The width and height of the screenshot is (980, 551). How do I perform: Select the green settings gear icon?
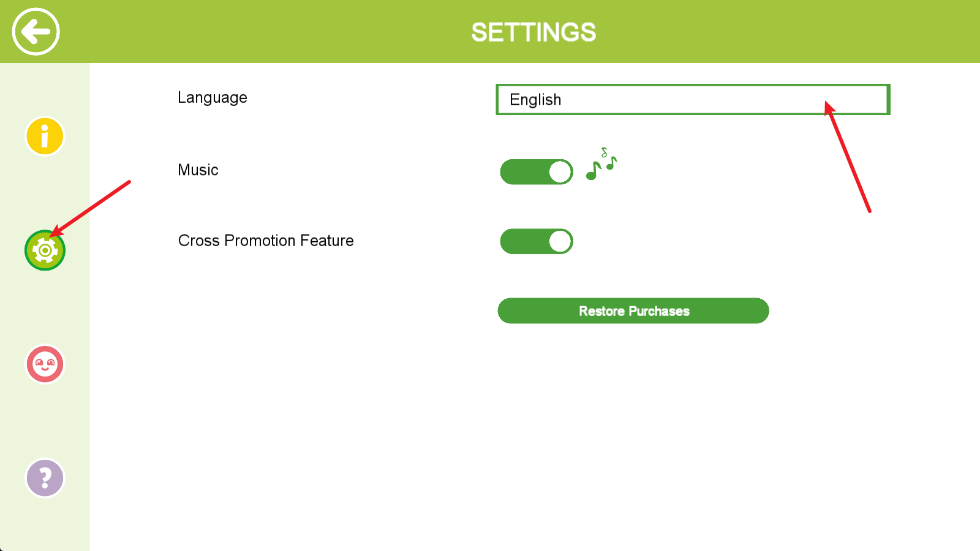(45, 250)
